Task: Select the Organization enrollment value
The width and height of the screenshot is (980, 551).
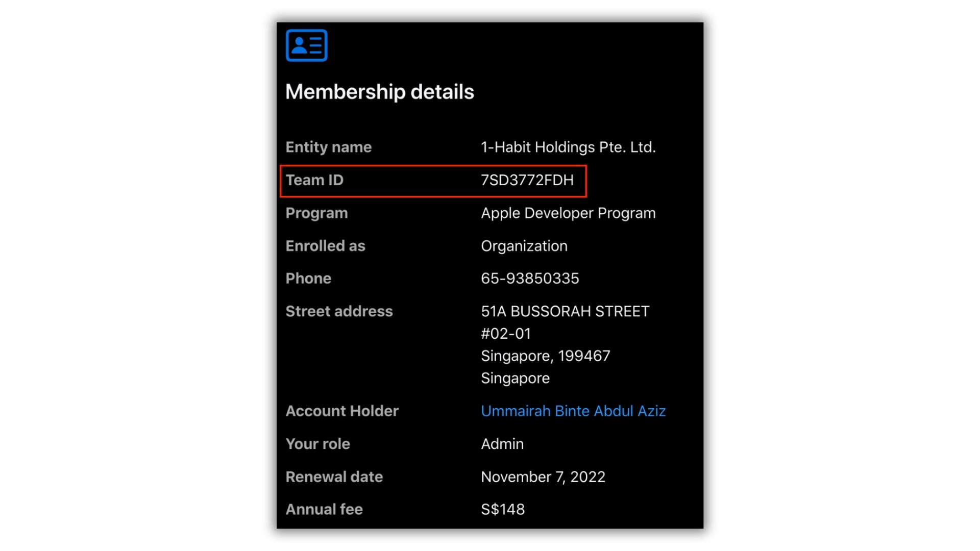Action: [x=524, y=245]
